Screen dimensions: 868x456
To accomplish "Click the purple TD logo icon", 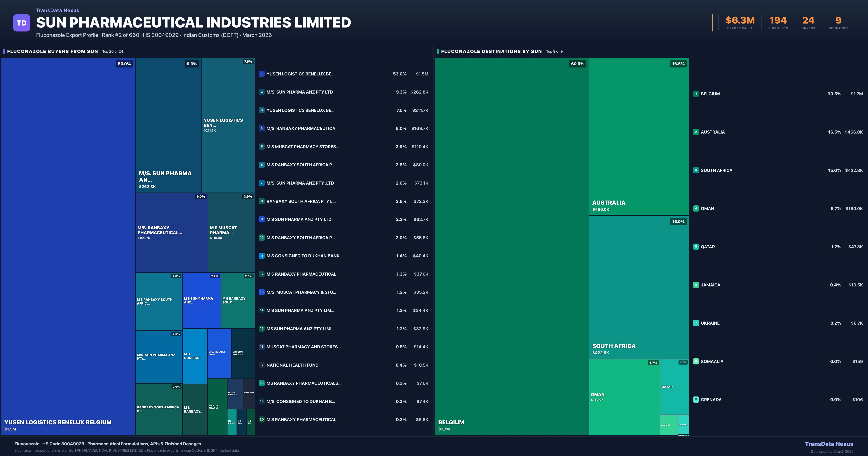I will point(22,23).
